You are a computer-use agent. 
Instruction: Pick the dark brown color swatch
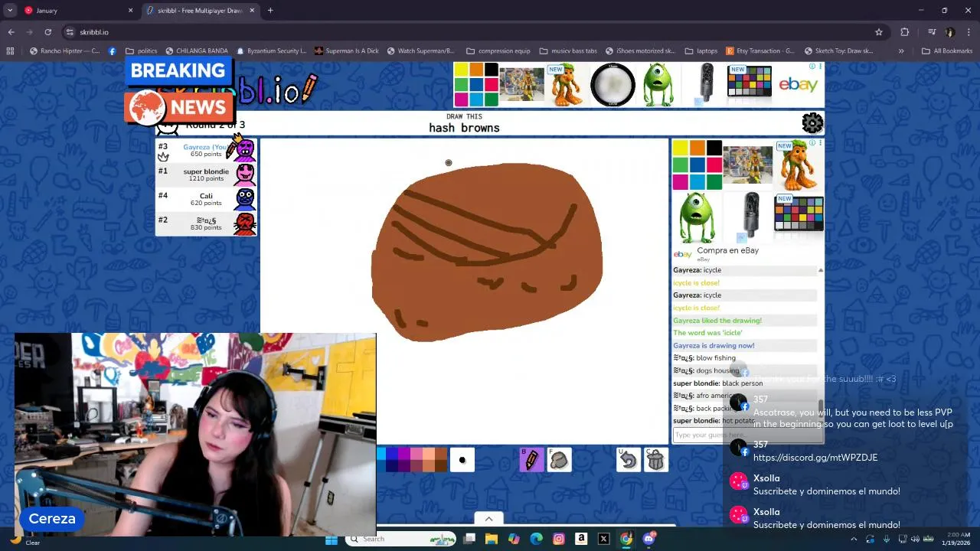pyautogui.click(x=441, y=465)
